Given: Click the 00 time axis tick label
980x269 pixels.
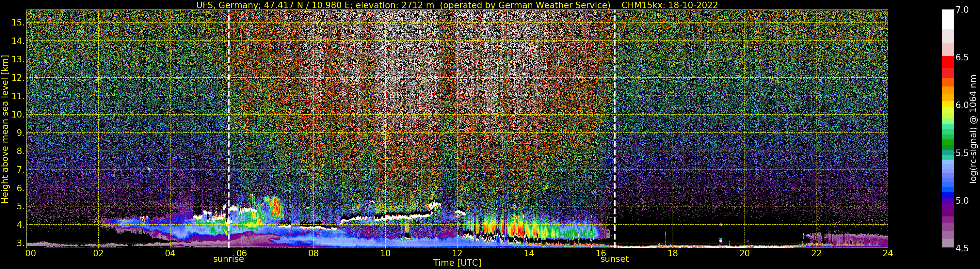Looking at the screenshot, I should point(30,253).
